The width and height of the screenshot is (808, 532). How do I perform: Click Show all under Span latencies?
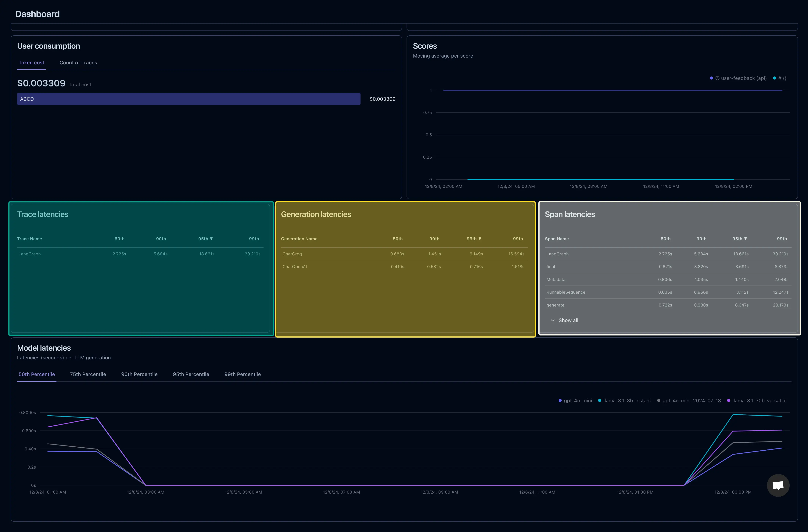tap(568, 320)
